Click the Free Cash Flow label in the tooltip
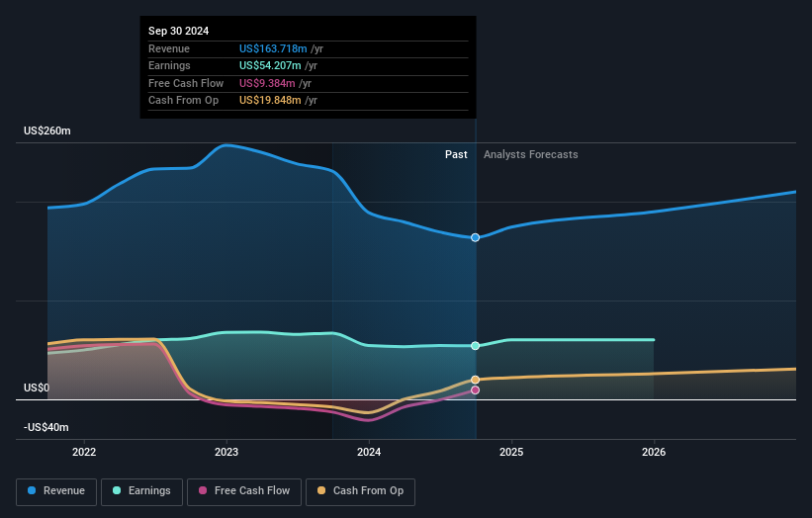 (x=186, y=83)
